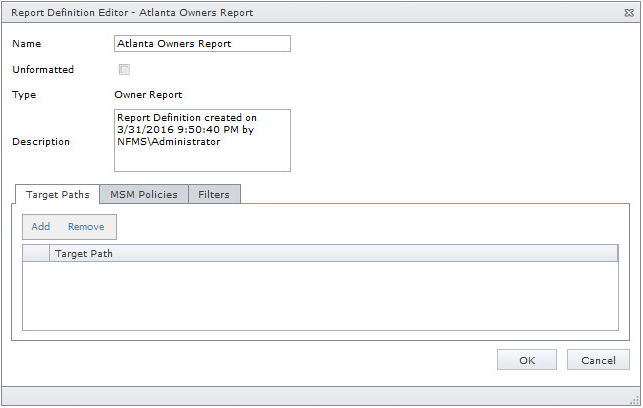Click the Owner Report type value
The width and height of the screenshot is (643, 408).
click(x=148, y=95)
